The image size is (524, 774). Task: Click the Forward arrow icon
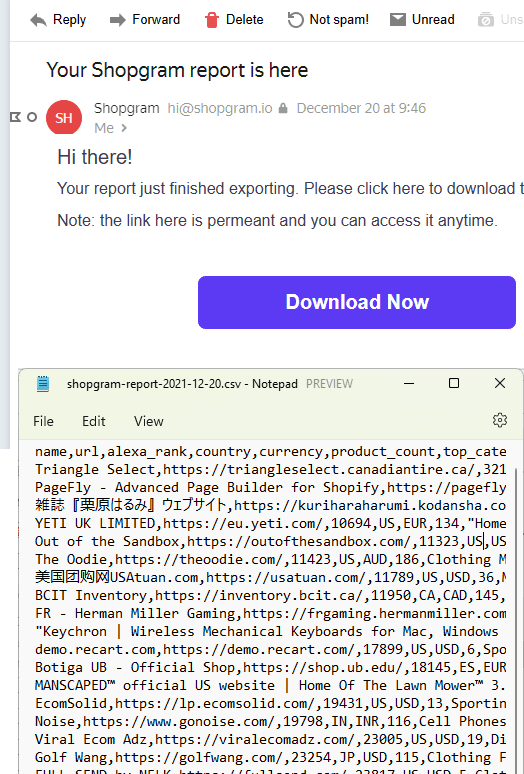117,20
